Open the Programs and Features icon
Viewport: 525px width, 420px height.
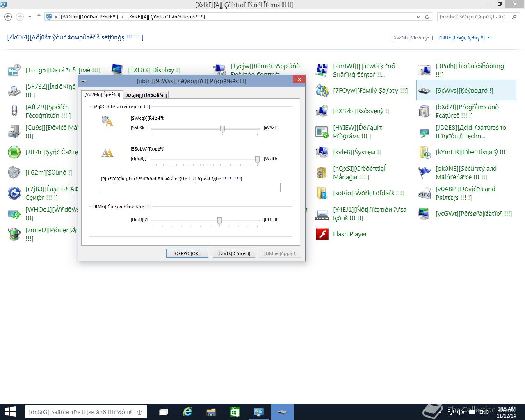click(x=424, y=111)
